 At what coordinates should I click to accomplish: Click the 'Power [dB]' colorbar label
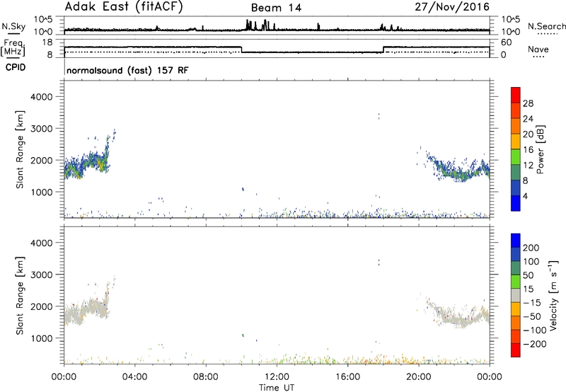[541, 149]
